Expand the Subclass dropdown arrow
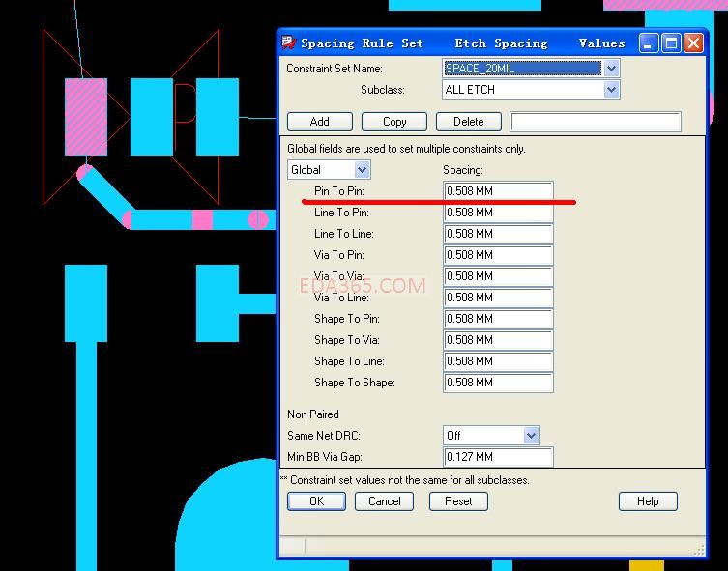The height and width of the screenshot is (571, 728). pyautogui.click(x=611, y=90)
